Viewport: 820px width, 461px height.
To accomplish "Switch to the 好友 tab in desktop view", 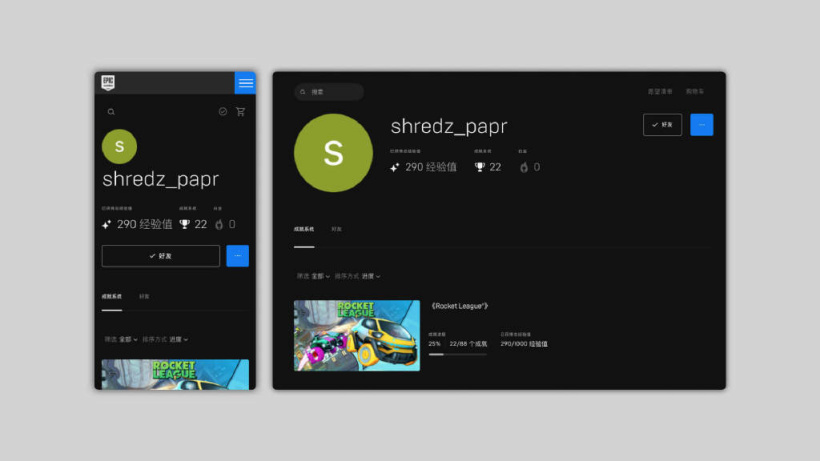I will [x=336, y=229].
